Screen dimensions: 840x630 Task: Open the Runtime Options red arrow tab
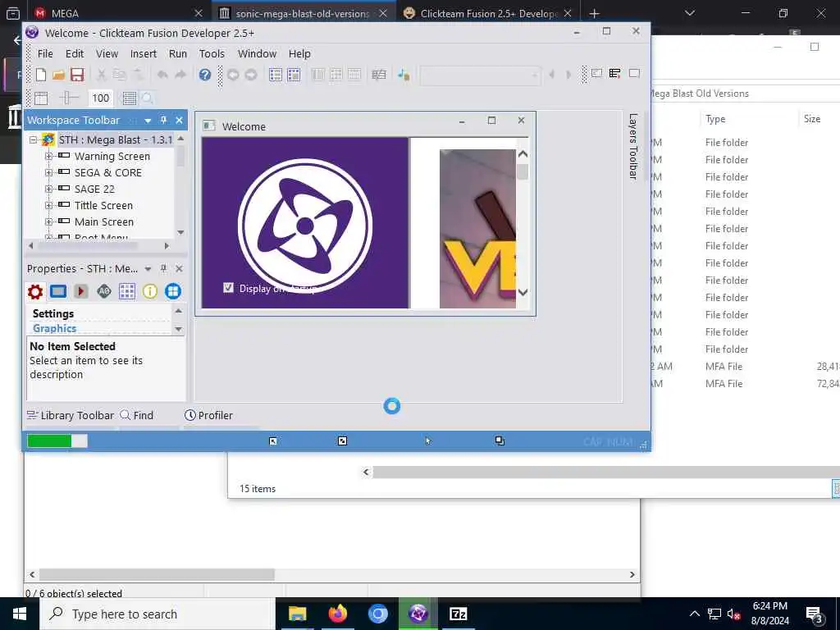tap(81, 291)
